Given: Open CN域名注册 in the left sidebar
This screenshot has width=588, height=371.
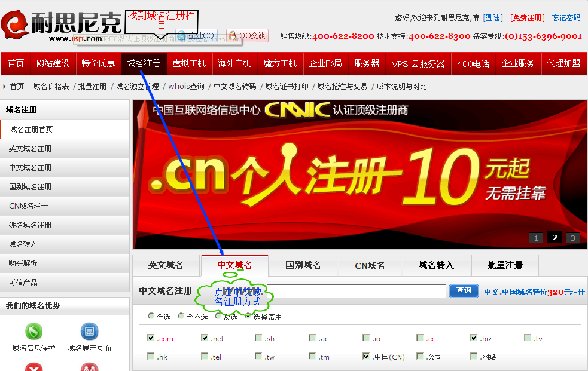Looking at the screenshot, I should 29,206.
